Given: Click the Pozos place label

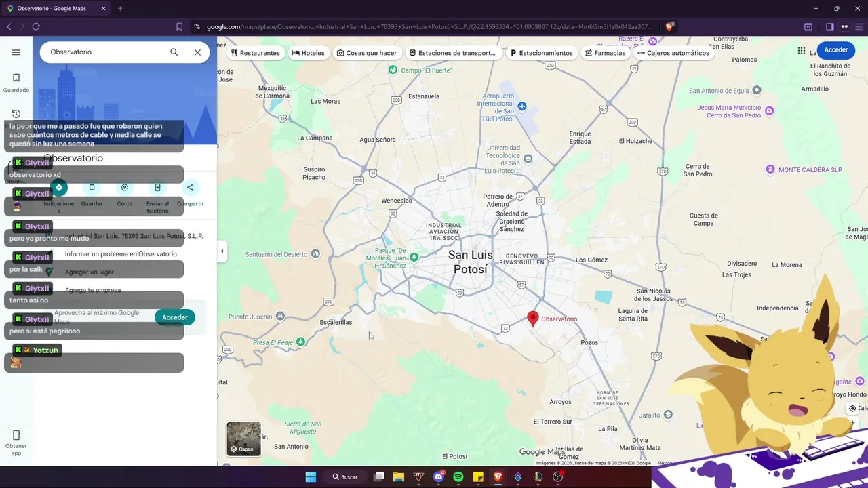Looking at the screenshot, I should [x=589, y=342].
